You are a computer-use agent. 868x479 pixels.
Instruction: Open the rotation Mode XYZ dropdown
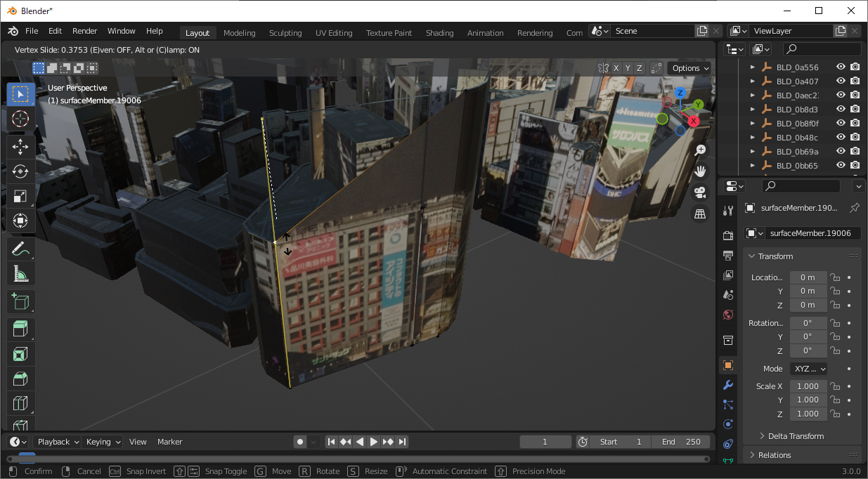pos(809,369)
